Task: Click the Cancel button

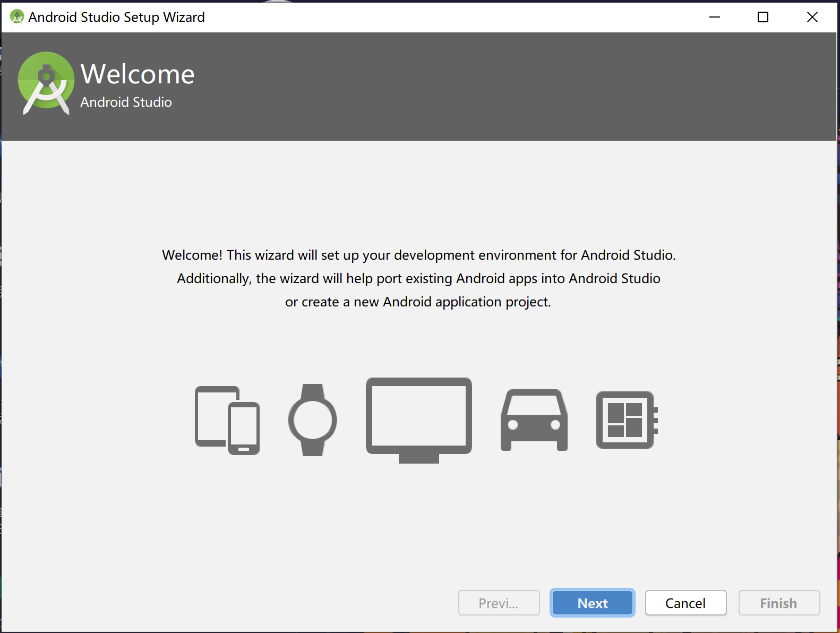Action: (x=685, y=603)
